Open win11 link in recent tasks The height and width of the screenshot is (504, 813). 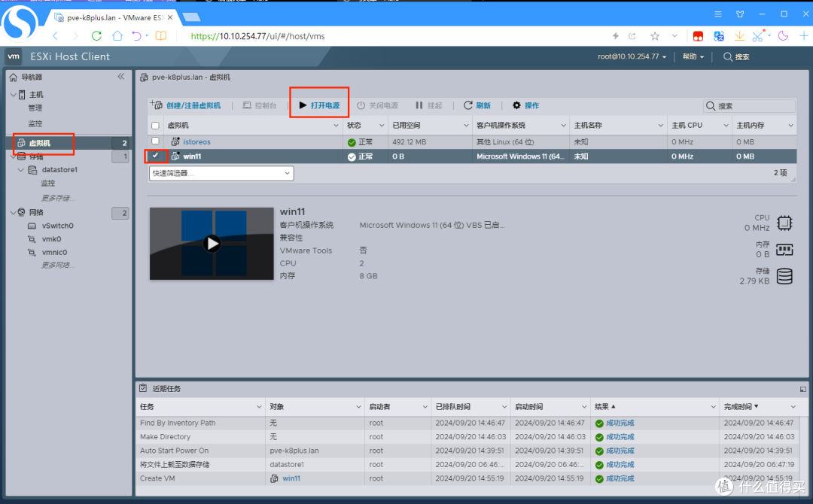[x=291, y=478]
